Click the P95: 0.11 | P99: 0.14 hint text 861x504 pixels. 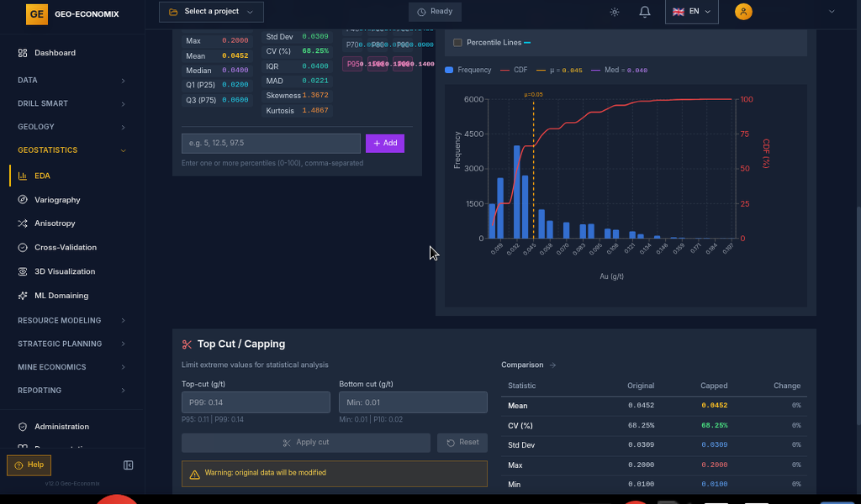(213, 419)
